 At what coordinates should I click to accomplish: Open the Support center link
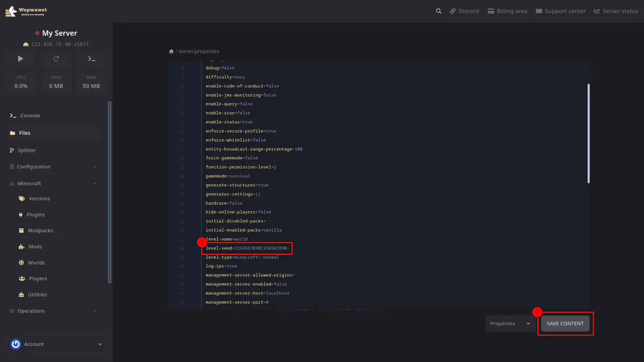pyautogui.click(x=560, y=11)
